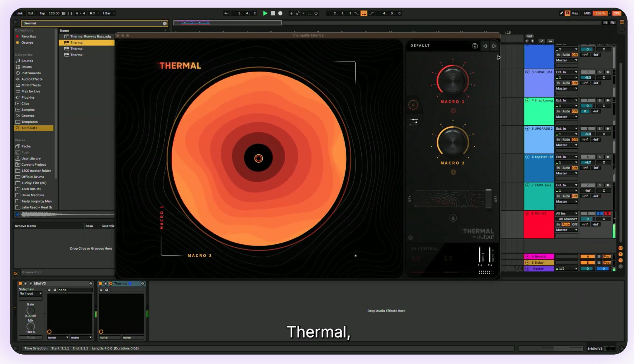The height and width of the screenshot is (364, 634).
Task: Toggle the Automation Arm icon
Action: [x=298, y=13]
